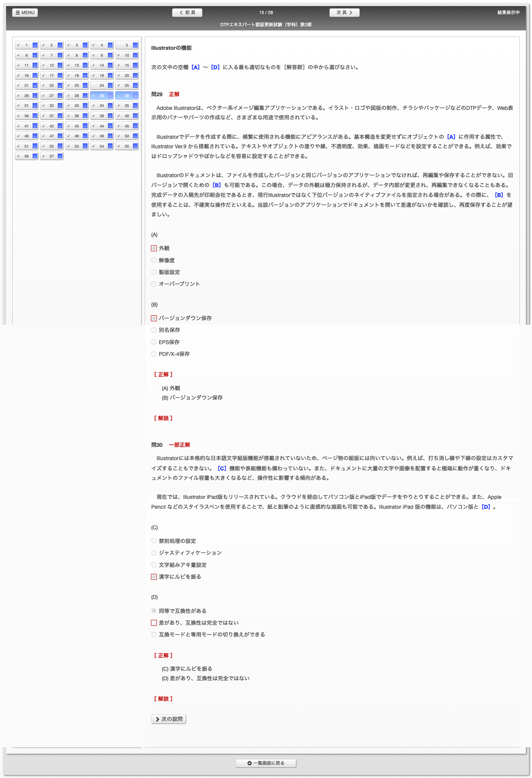Click blue square icon on question 5
The image size is (532, 778).
pos(135,45)
